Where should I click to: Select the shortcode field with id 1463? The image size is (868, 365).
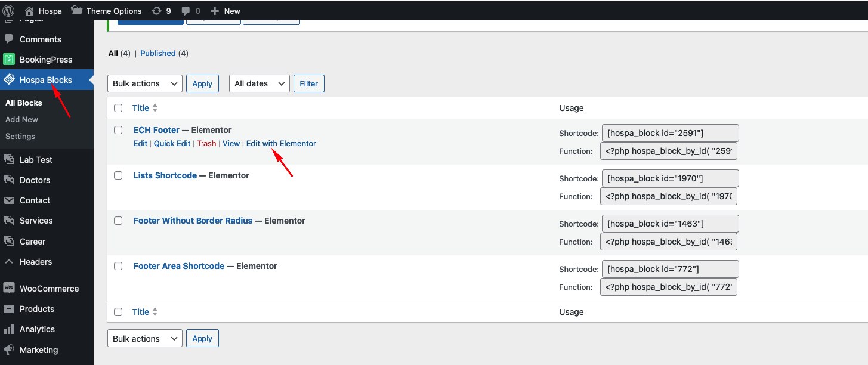click(671, 224)
